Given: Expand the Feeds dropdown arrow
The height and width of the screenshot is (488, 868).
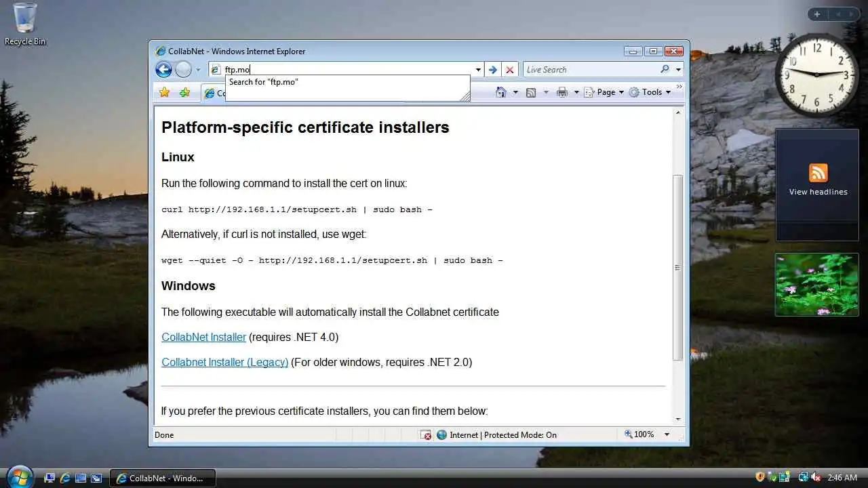Looking at the screenshot, I should pos(546,92).
